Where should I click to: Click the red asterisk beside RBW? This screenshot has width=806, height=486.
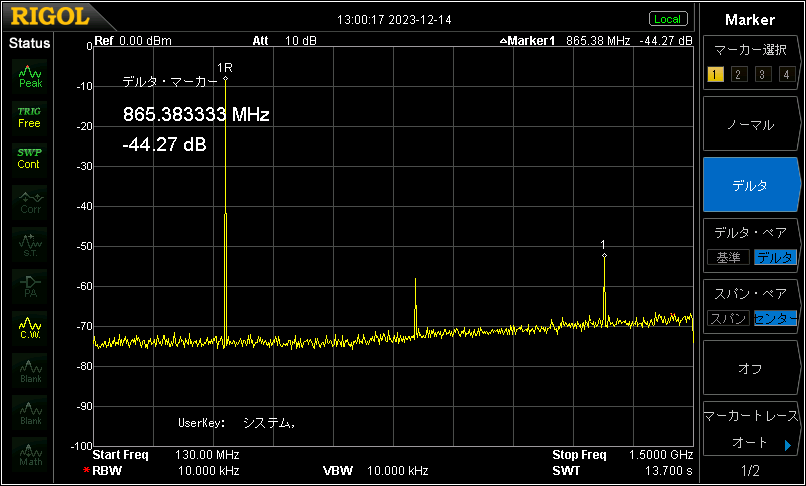coord(86,471)
